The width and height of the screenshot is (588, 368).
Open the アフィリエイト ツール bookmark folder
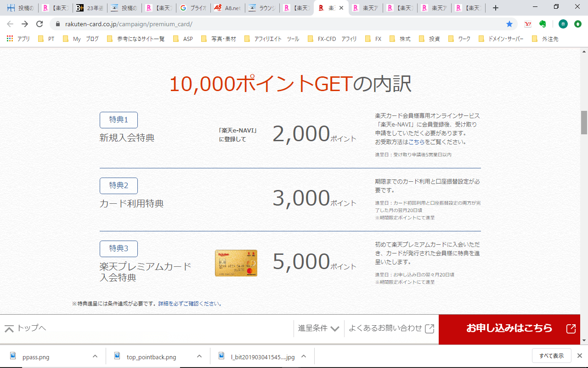tap(271, 39)
